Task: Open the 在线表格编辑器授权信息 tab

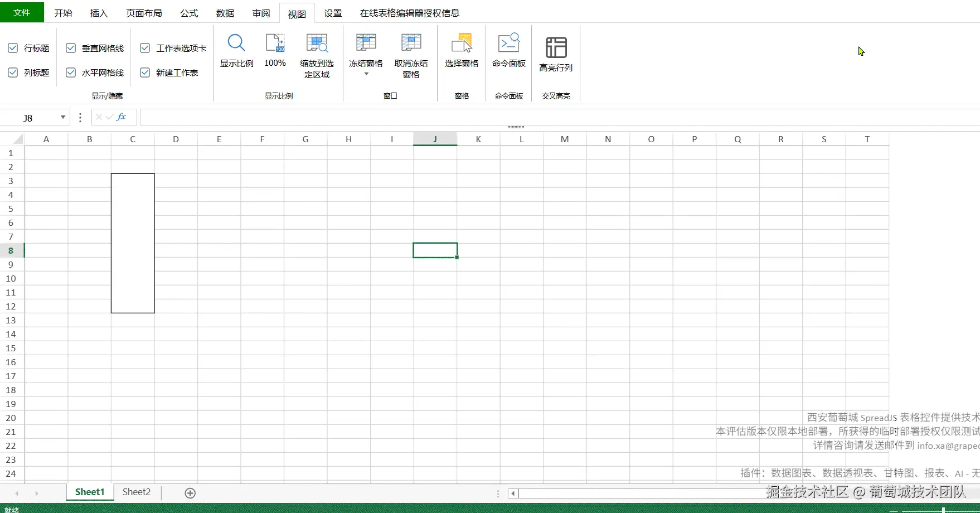Action: coord(410,13)
